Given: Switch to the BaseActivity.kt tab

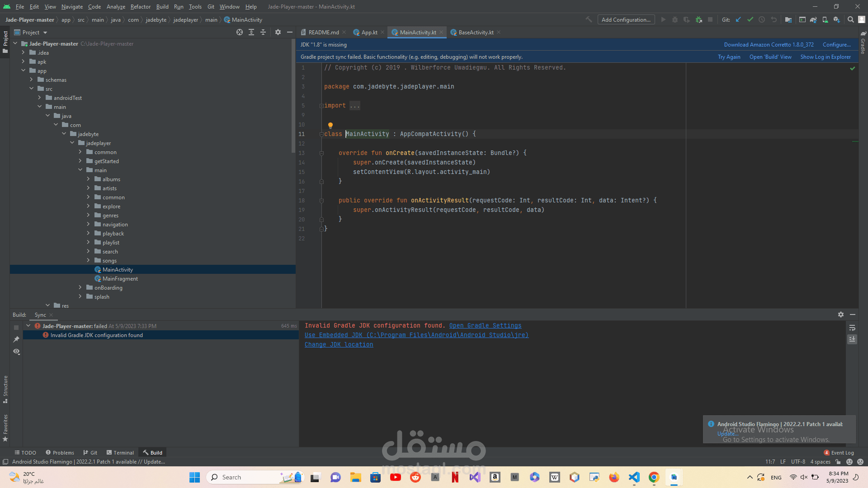Looking at the screenshot, I should coord(476,32).
